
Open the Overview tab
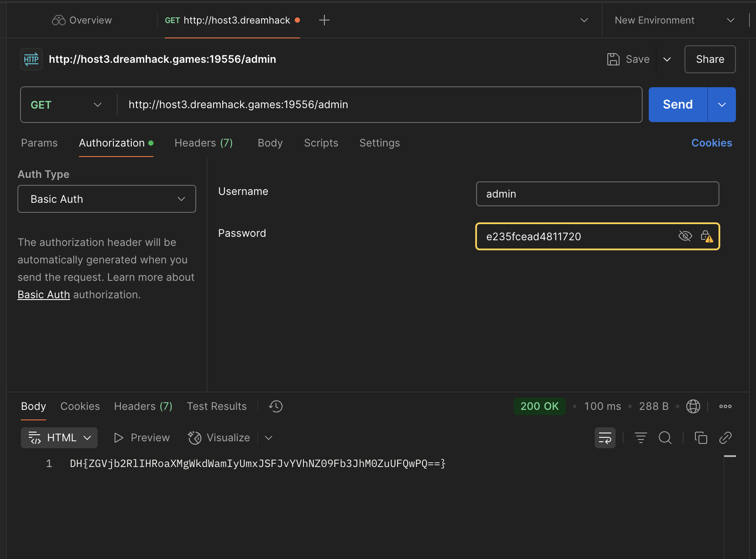click(x=82, y=20)
